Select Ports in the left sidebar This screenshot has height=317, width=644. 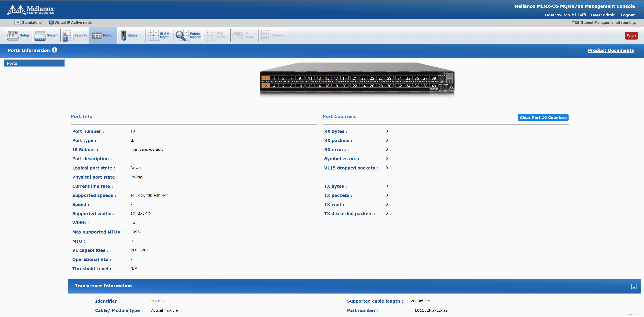(34, 63)
